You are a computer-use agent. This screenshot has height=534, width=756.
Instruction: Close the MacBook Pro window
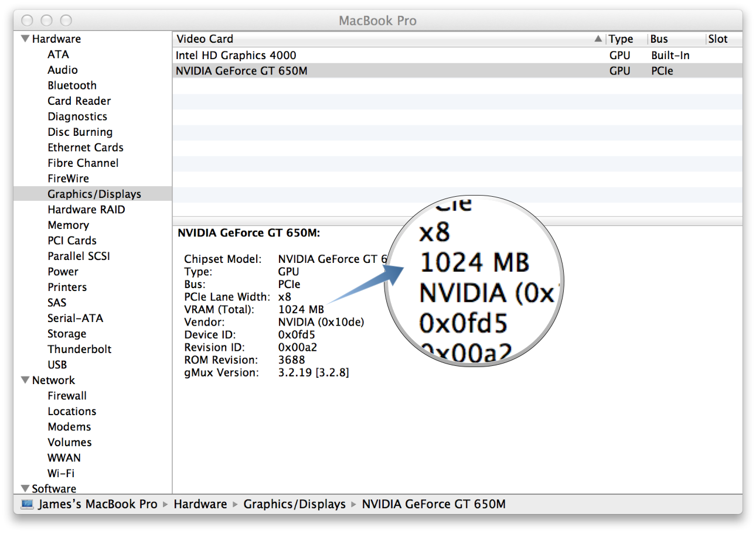click(x=27, y=20)
